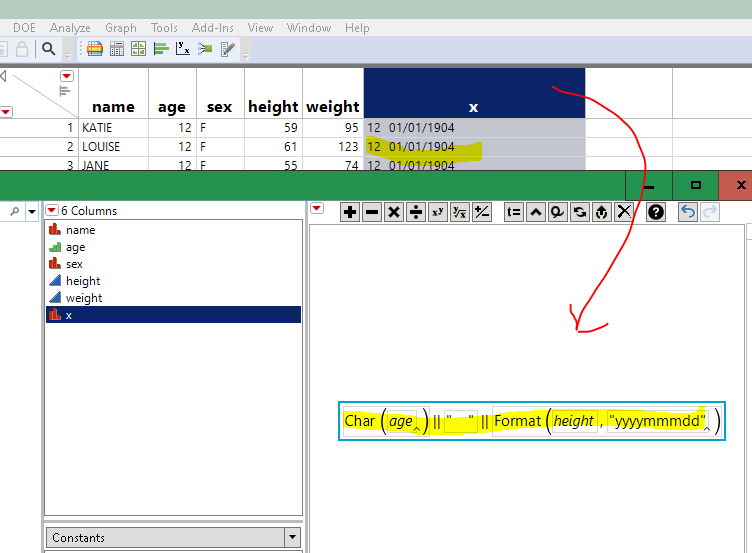This screenshot has width=752, height=553.
Task: Select weight column in columns list
Action: [x=173, y=298]
